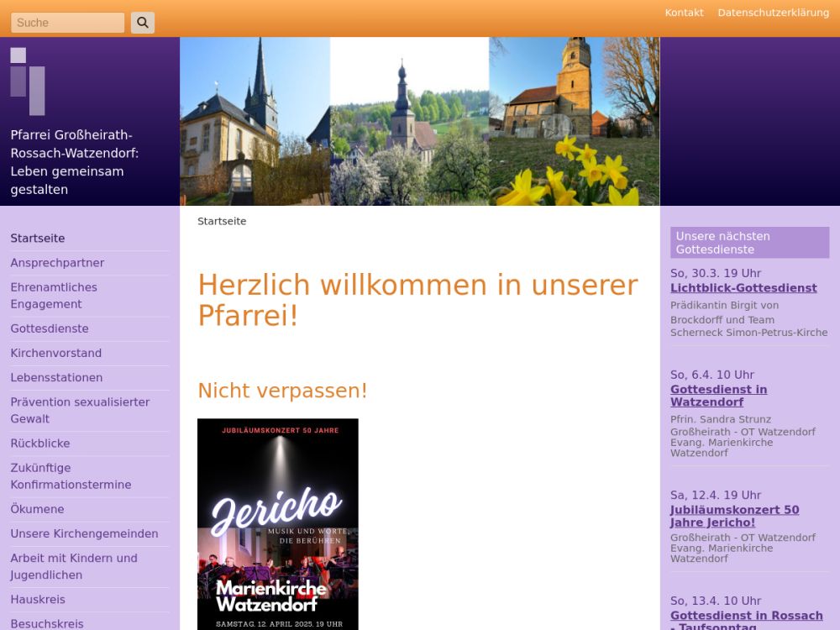Select Prävention sexualisierter Gewalt

pos(80,410)
